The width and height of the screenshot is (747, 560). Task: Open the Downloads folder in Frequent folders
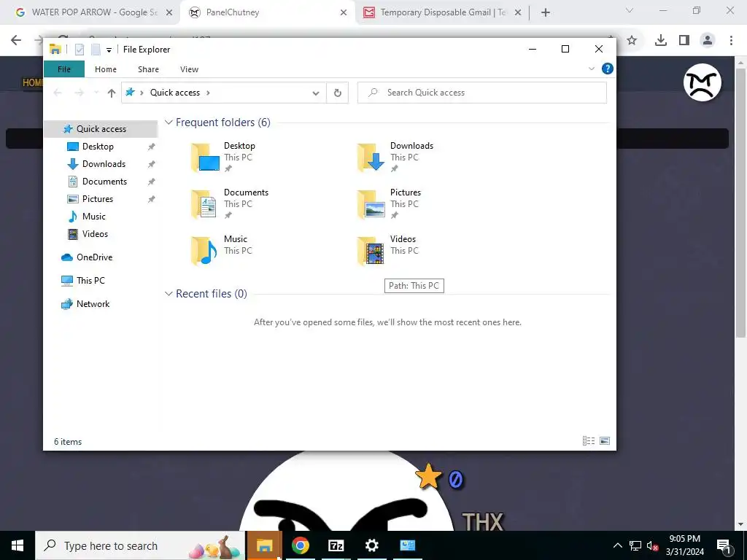coord(395,157)
